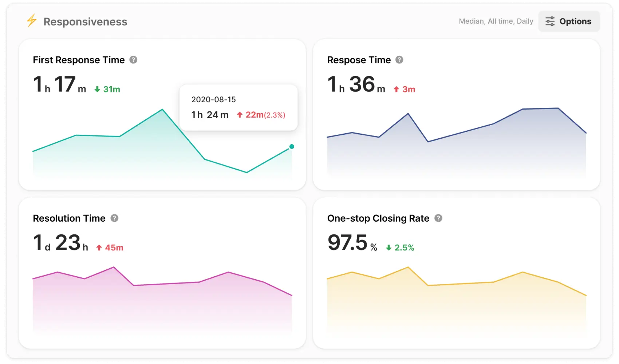Click green down arrow next to 31m
Image resolution: width=619 pixels, height=364 pixels.
tap(97, 90)
